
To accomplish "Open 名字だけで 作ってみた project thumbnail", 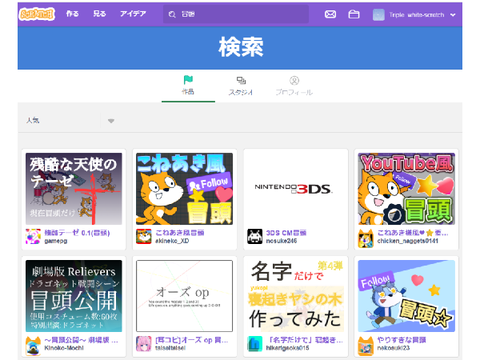I will point(295,296).
